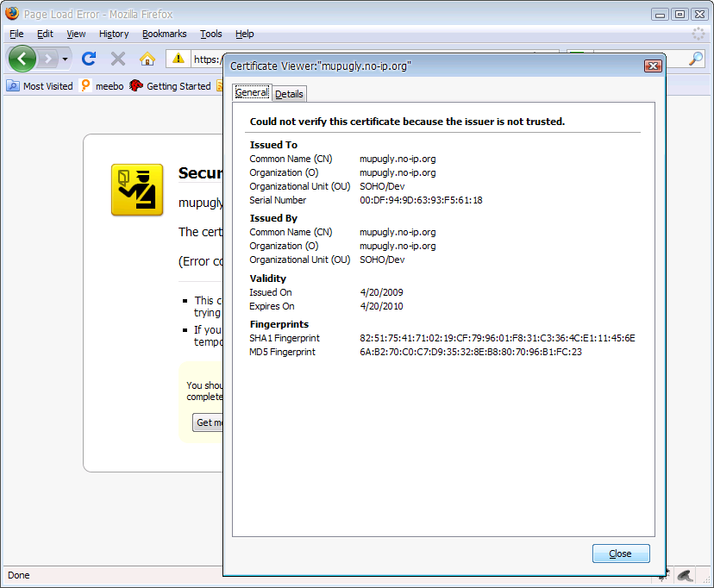Screen dimensions: 714x588
Task: Expand the Most Visited bookmarks folder
Action: pos(40,86)
